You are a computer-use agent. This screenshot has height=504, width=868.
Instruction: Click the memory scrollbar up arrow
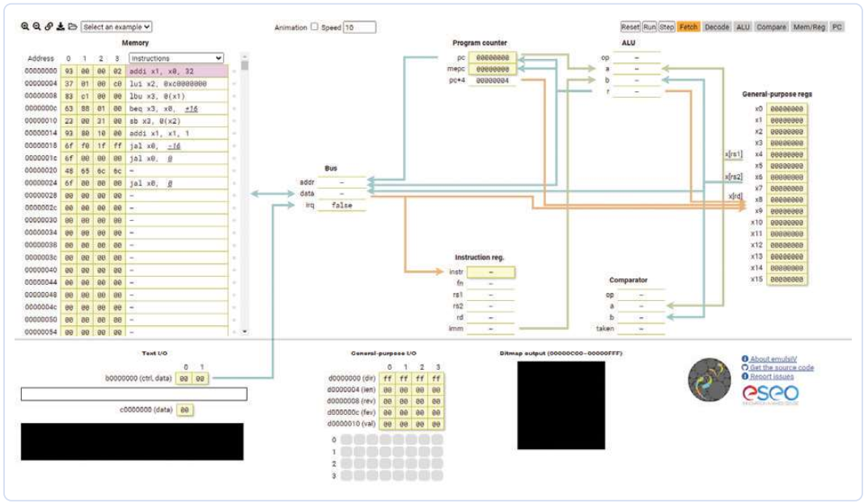(x=244, y=57)
